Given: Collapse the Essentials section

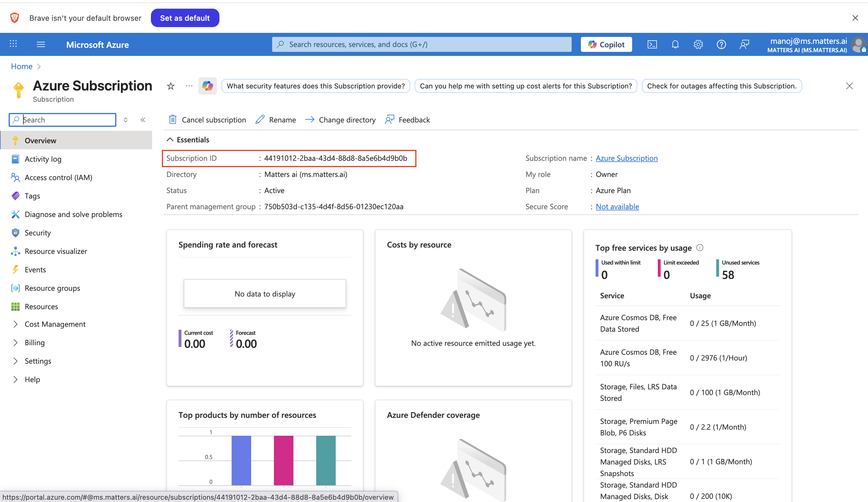Looking at the screenshot, I should click(170, 139).
